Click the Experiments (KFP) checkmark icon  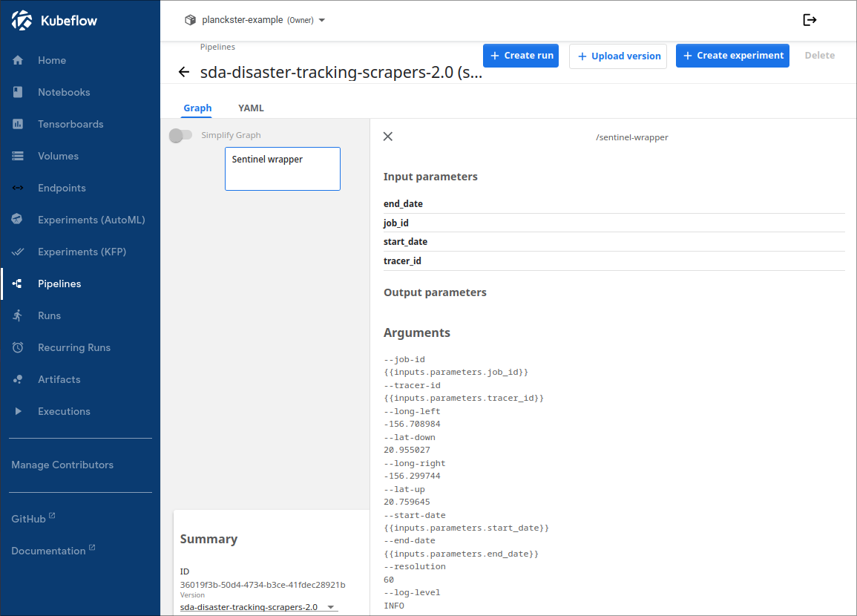pyautogui.click(x=18, y=252)
